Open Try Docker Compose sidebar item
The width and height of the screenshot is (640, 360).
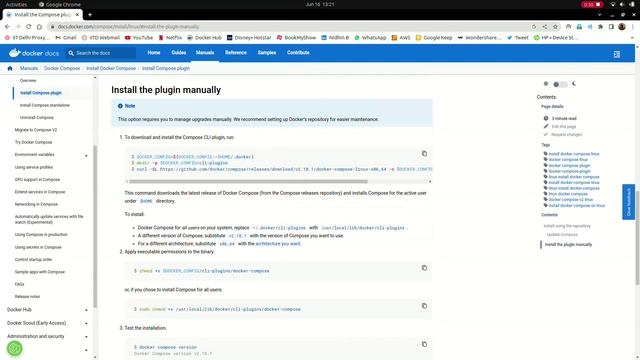33,142
